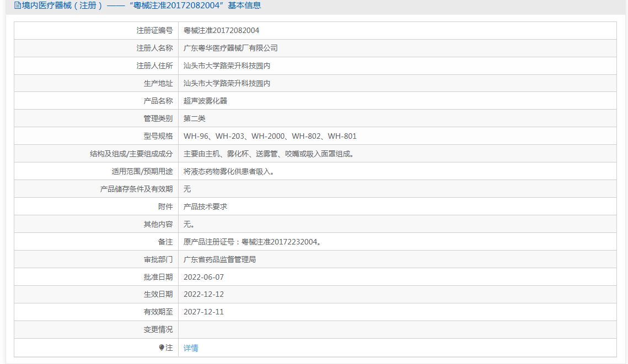Click the 结构及组成/主要组成成分 label
The image size is (628, 364).
131,154
